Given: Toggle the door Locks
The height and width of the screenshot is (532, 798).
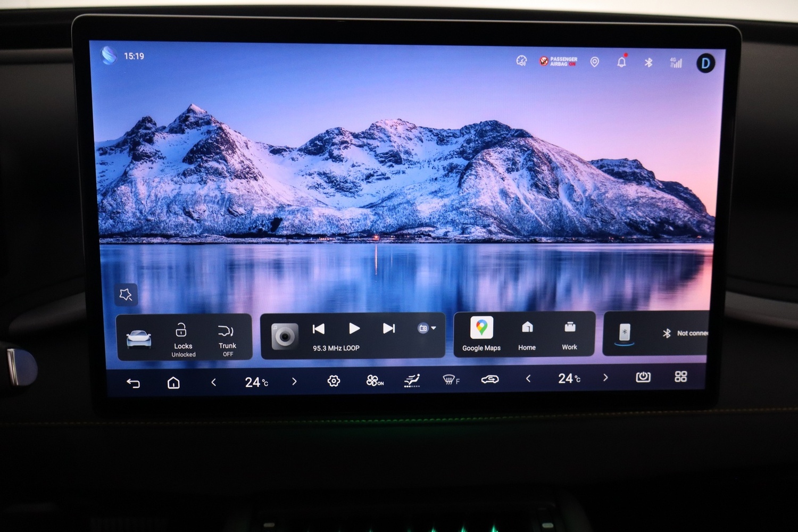Looking at the screenshot, I should tap(183, 339).
